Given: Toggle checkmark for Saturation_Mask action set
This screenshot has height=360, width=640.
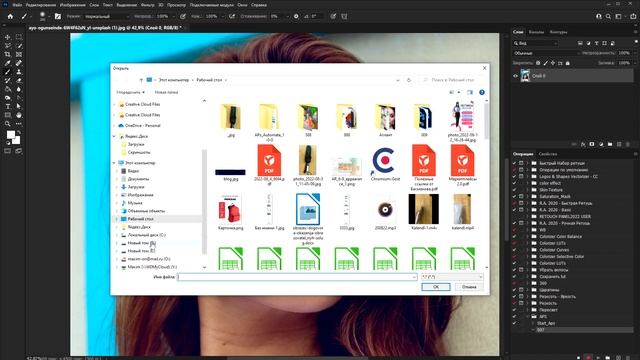Looking at the screenshot, I should click(x=514, y=196).
